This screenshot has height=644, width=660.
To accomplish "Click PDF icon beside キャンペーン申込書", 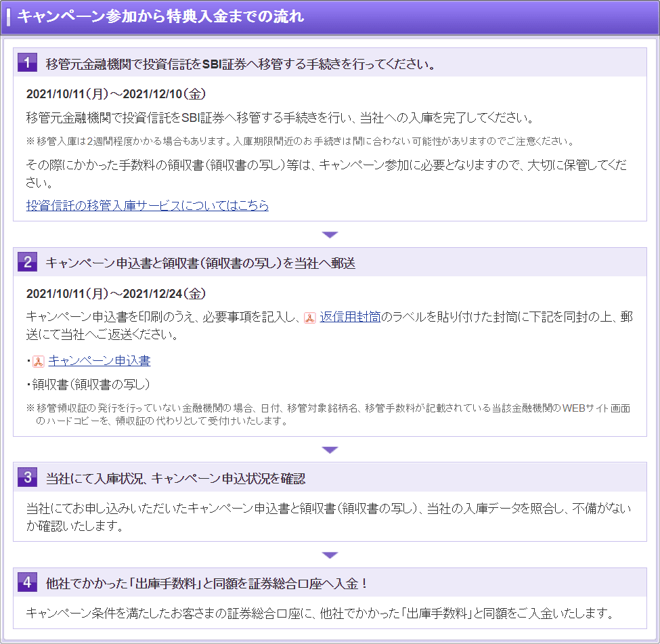I will tap(39, 362).
